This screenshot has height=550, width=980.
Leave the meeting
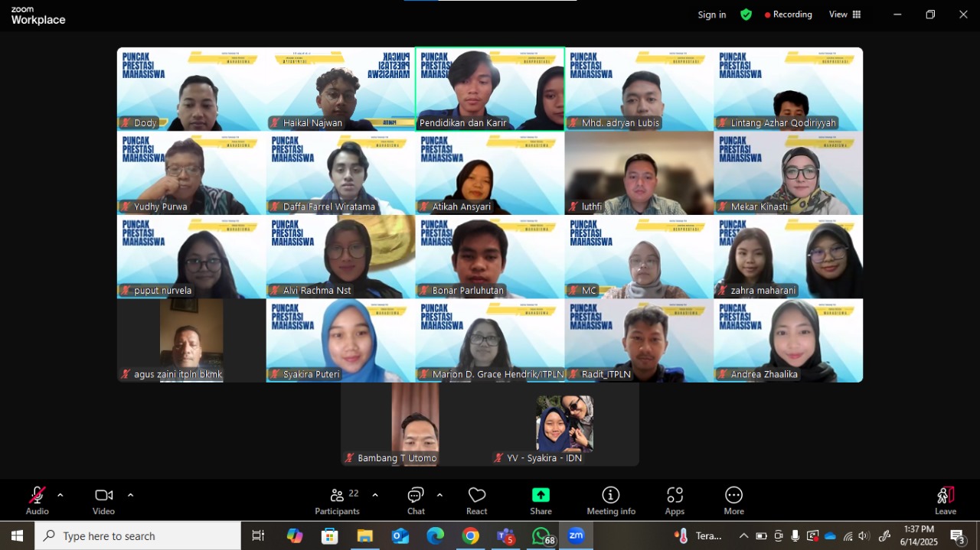click(945, 500)
